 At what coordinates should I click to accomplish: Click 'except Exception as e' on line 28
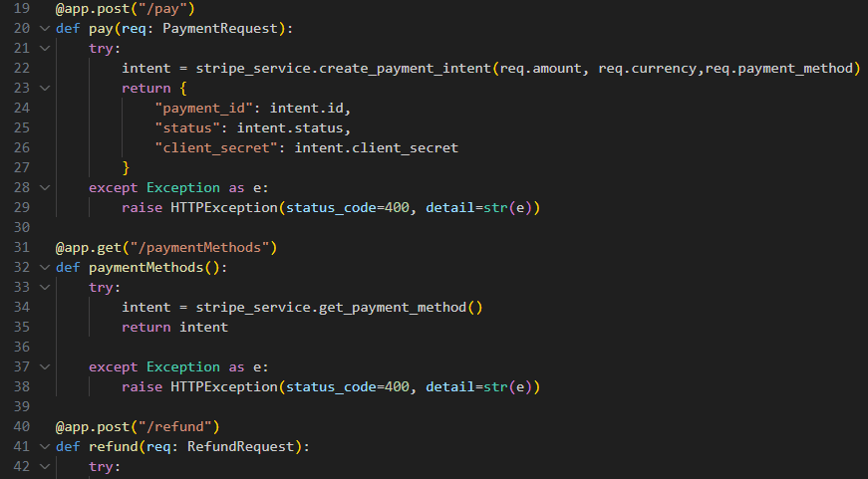tap(174, 187)
